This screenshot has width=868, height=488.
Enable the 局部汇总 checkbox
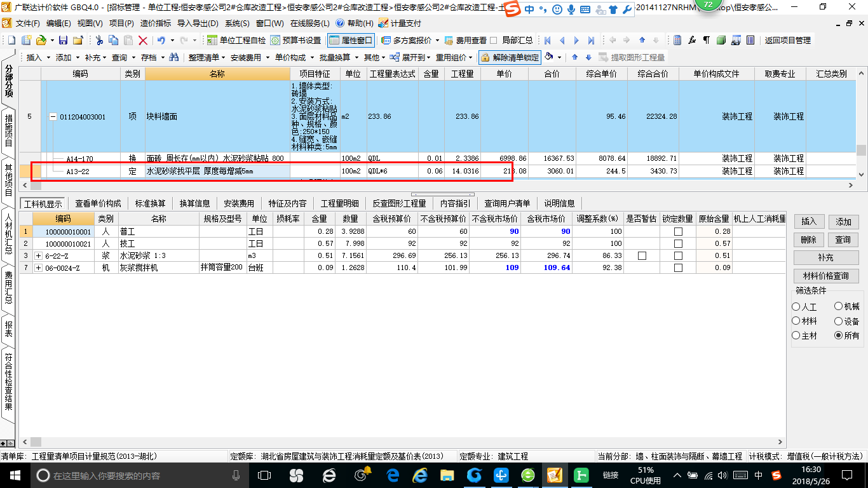(494, 40)
